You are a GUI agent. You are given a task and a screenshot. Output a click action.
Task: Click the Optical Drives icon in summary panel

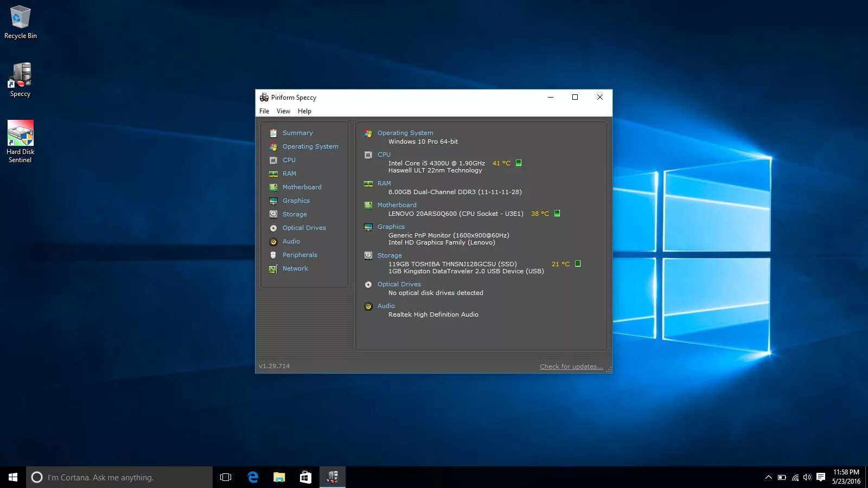click(x=368, y=284)
